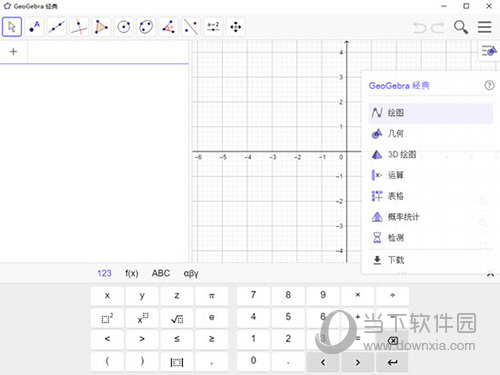The image size is (500, 375).
Task: Select the Perpendicular Line tool
Action: click(79, 27)
